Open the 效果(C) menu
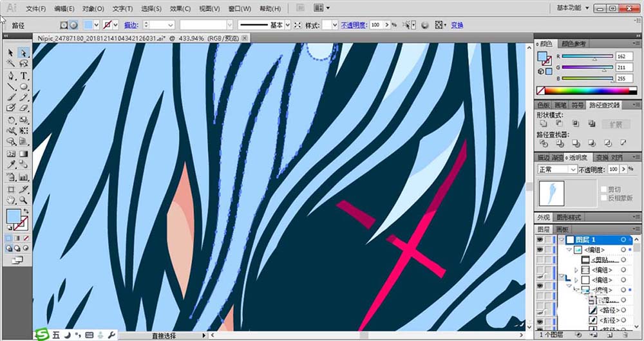 180,8
